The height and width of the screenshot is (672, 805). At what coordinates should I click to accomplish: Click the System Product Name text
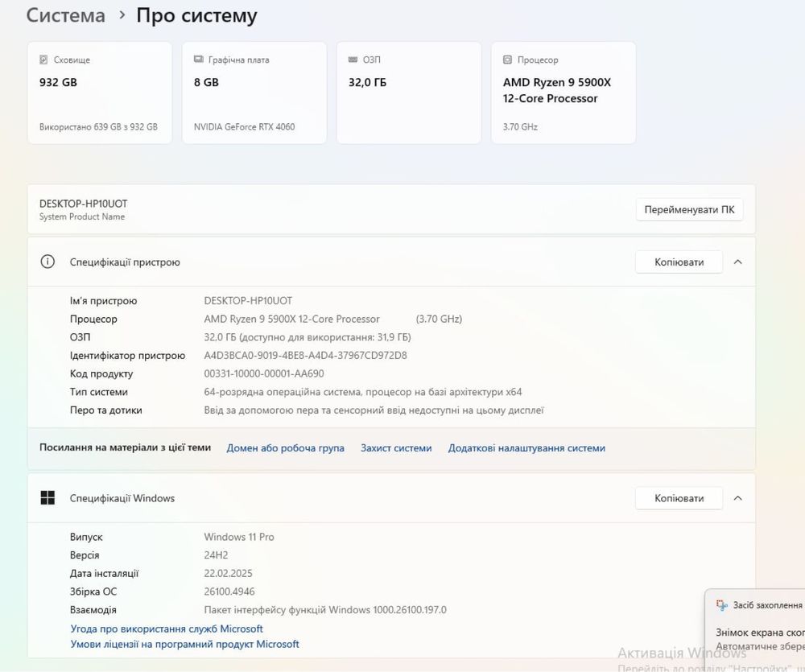click(x=82, y=216)
